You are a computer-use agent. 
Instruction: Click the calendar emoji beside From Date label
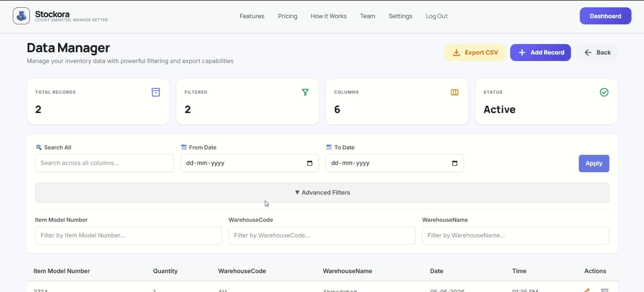coord(184,147)
